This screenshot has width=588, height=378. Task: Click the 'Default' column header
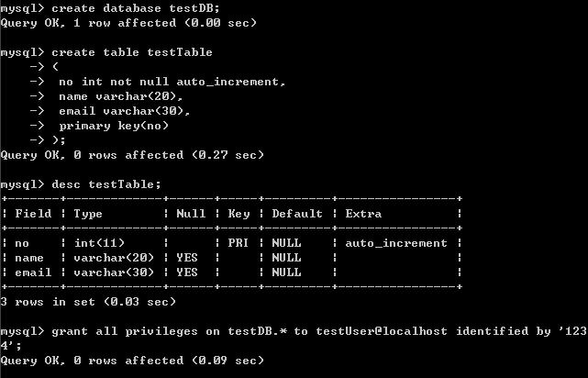(297, 214)
